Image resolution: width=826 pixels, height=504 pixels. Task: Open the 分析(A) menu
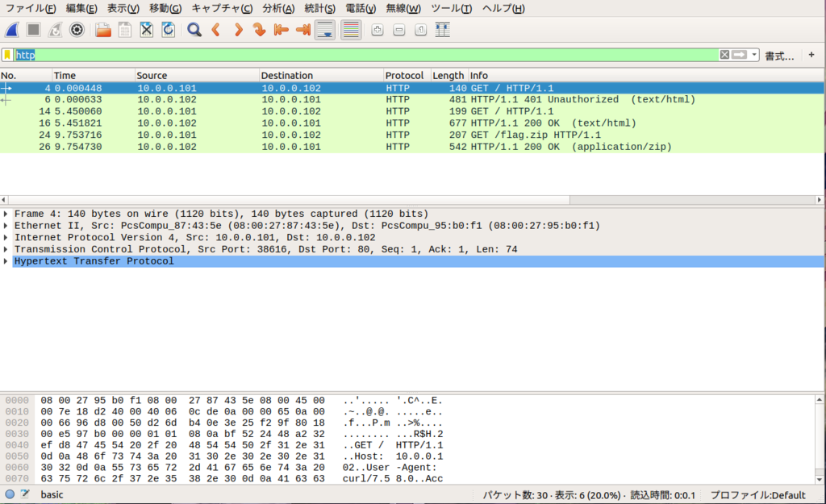pyautogui.click(x=278, y=8)
